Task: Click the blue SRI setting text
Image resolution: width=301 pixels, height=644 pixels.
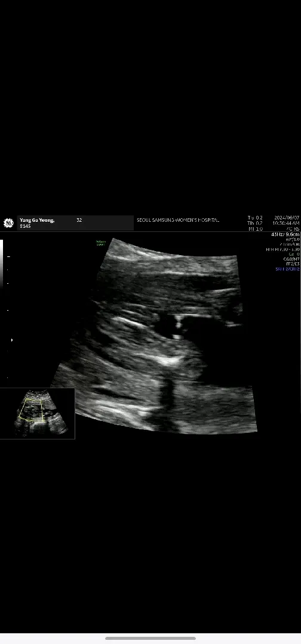Action: 287,269
